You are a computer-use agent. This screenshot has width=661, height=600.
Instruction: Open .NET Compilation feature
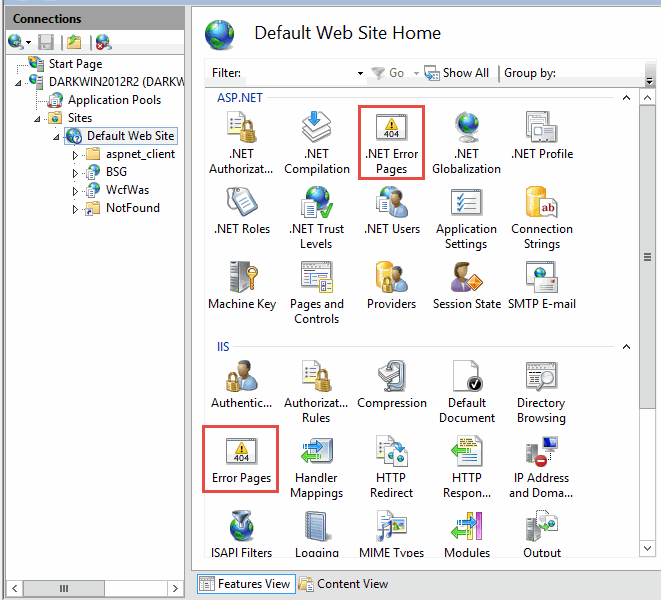(x=317, y=143)
